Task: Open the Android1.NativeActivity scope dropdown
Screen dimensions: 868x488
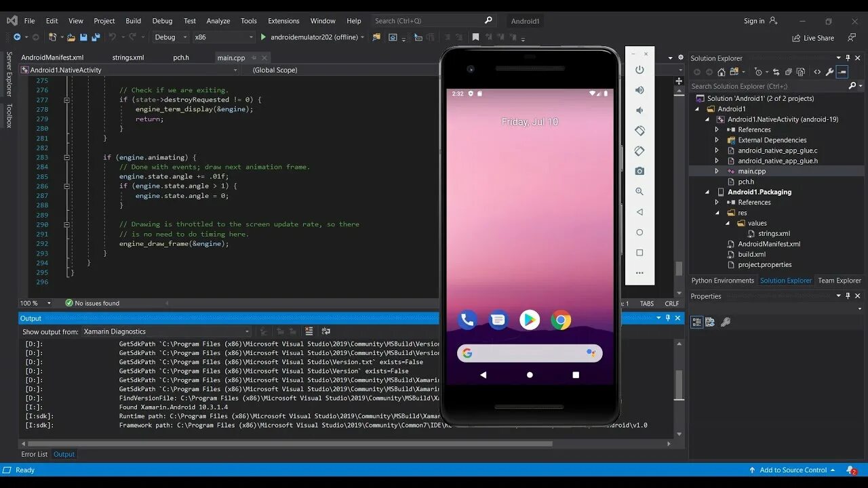Action: click(131, 70)
